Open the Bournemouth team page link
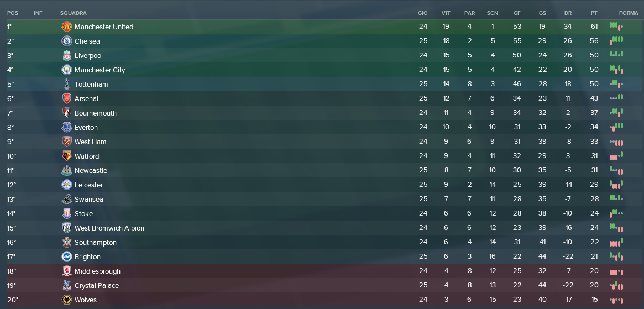644x309 pixels. [x=95, y=113]
